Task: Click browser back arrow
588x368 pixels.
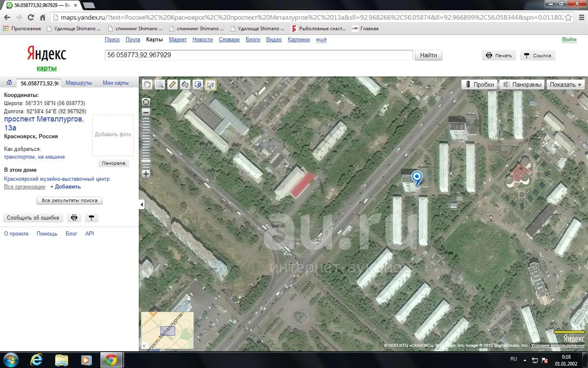Action: (7, 17)
